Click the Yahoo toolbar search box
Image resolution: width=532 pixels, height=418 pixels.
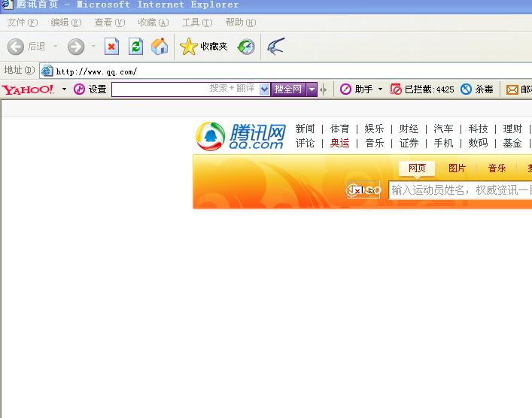tap(185, 89)
